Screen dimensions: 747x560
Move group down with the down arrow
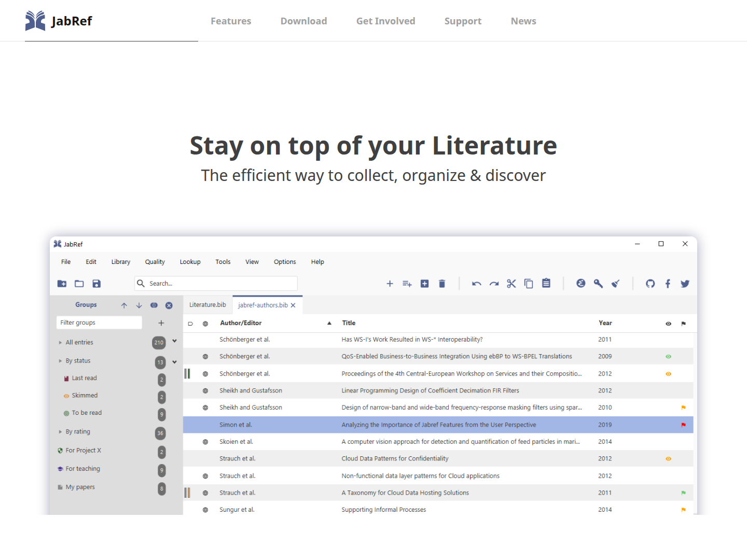139,305
